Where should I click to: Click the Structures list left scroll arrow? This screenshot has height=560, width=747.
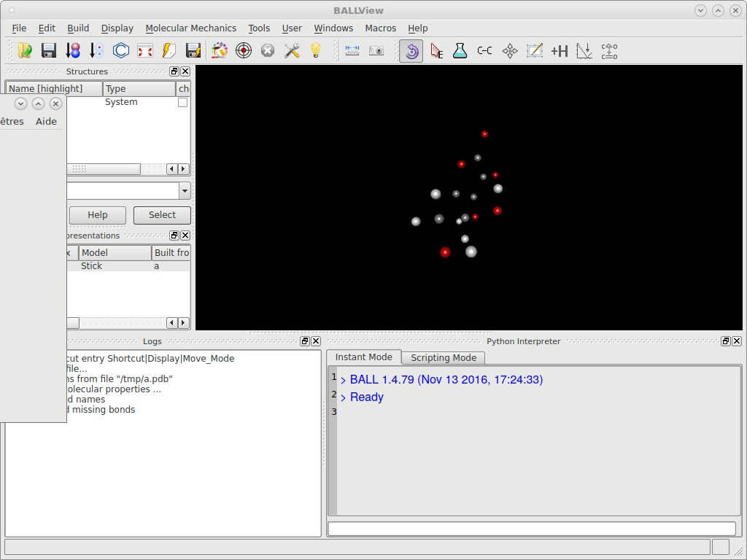(172, 169)
